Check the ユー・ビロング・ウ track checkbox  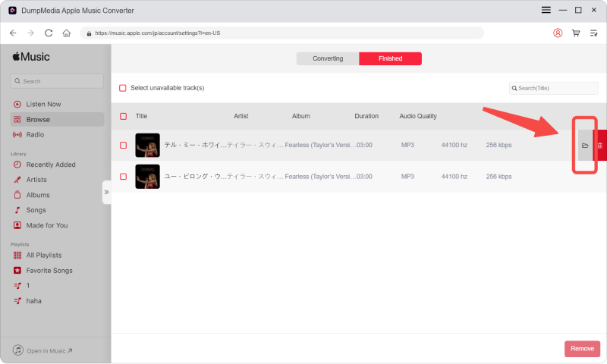pos(123,177)
